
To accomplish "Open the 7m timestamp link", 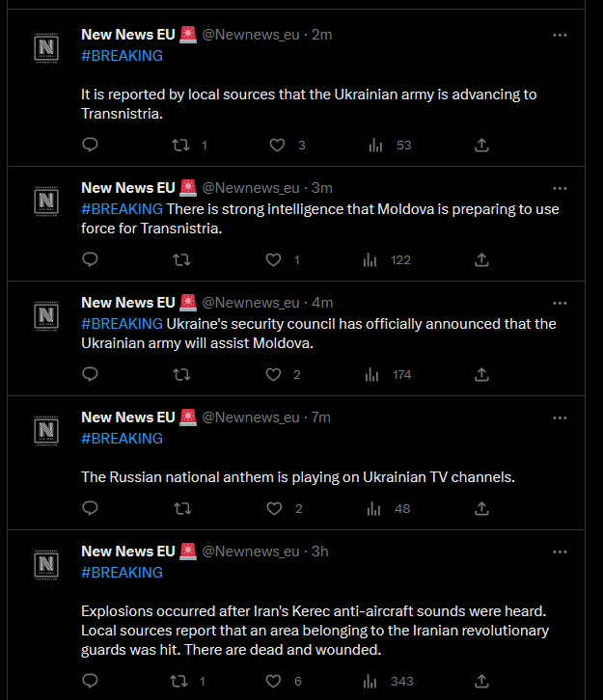I will tap(320, 417).
